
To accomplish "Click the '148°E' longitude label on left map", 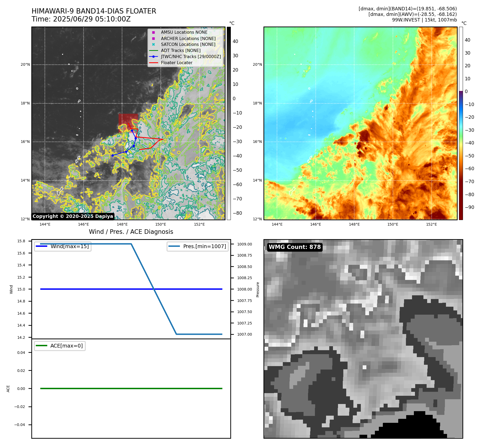I will [122, 224].
